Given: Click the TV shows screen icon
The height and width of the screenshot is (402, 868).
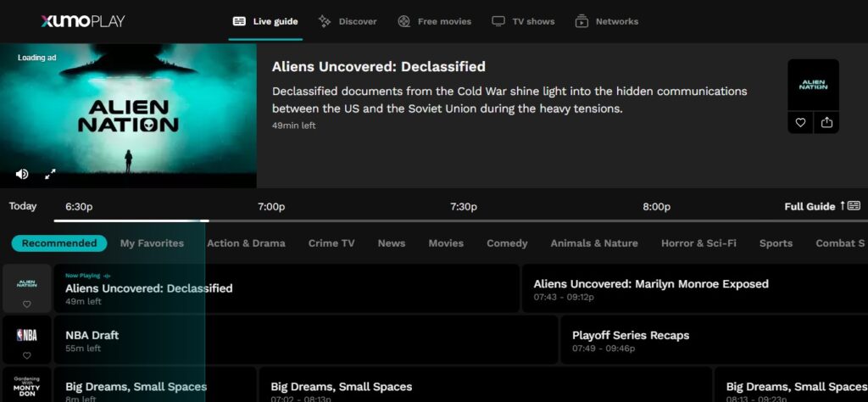Looking at the screenshot, I should (498, 21).
